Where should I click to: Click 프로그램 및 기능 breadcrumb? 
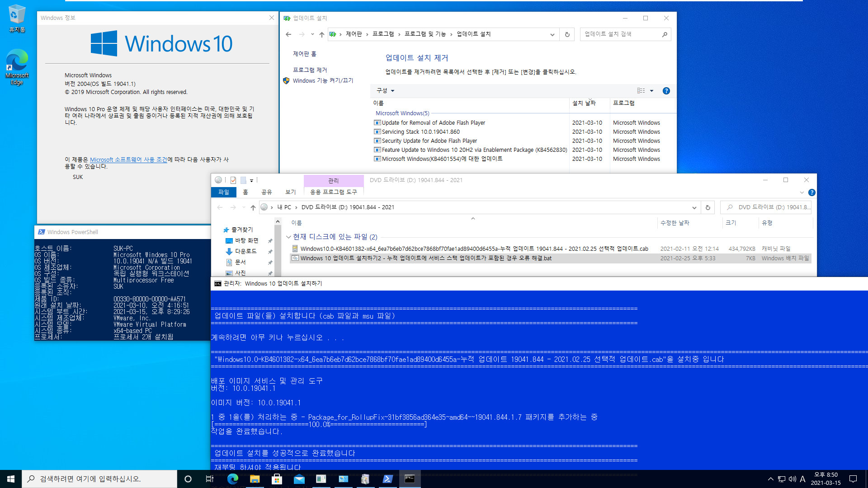425,34
